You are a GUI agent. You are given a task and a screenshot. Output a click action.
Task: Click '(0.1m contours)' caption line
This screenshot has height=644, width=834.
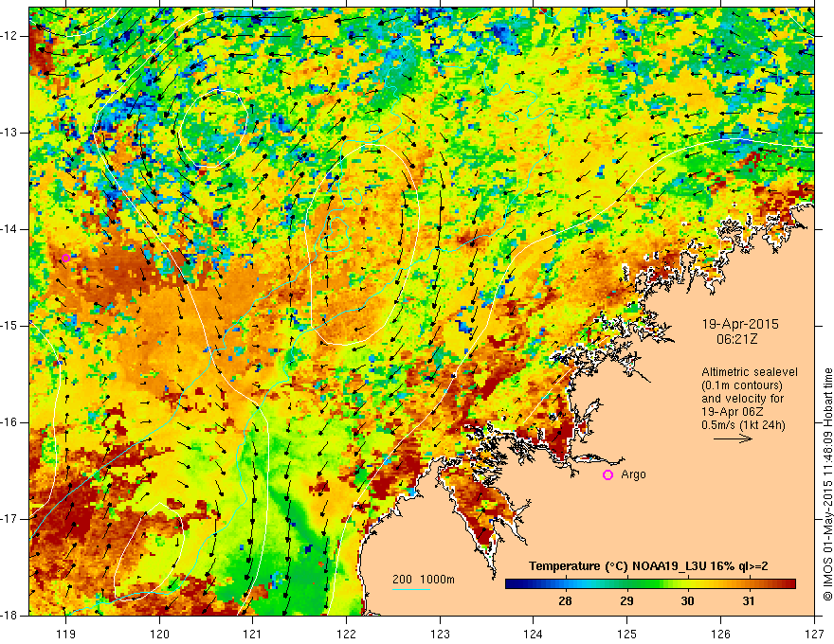coord(742,385)
